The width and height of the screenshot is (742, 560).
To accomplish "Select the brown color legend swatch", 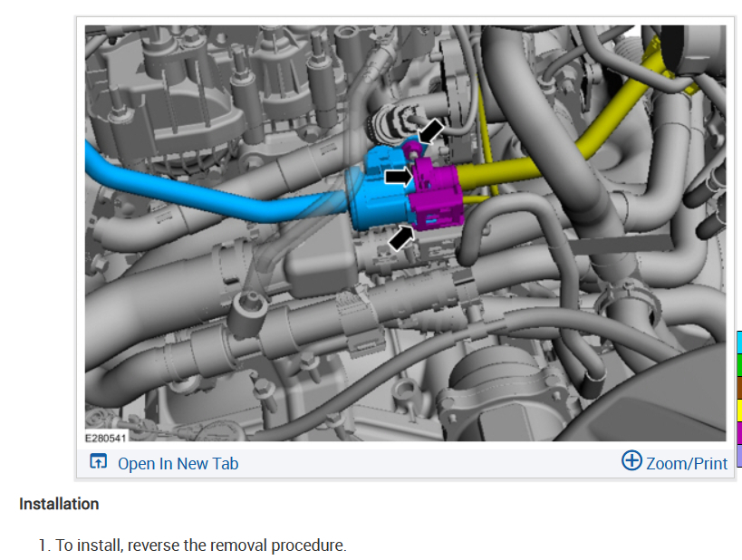I will point(739,388).
